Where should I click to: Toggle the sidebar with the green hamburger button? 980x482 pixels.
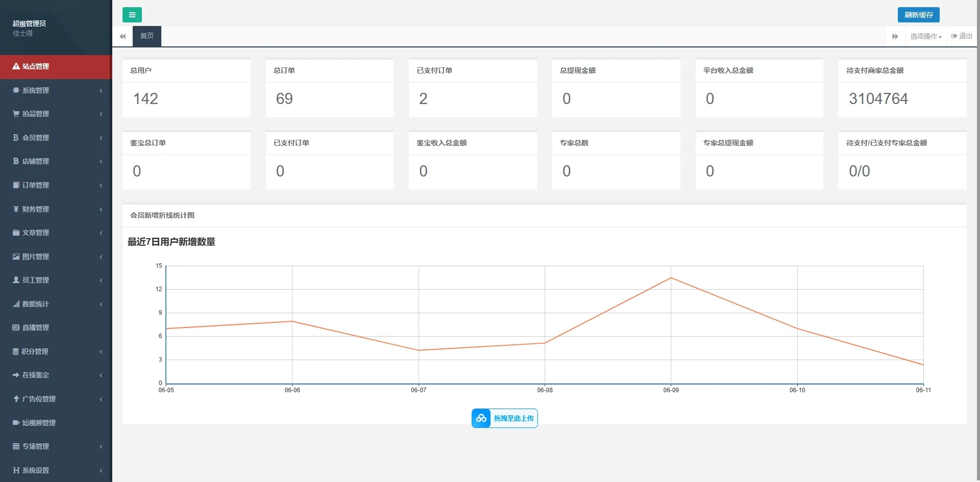tap(132, 15)
